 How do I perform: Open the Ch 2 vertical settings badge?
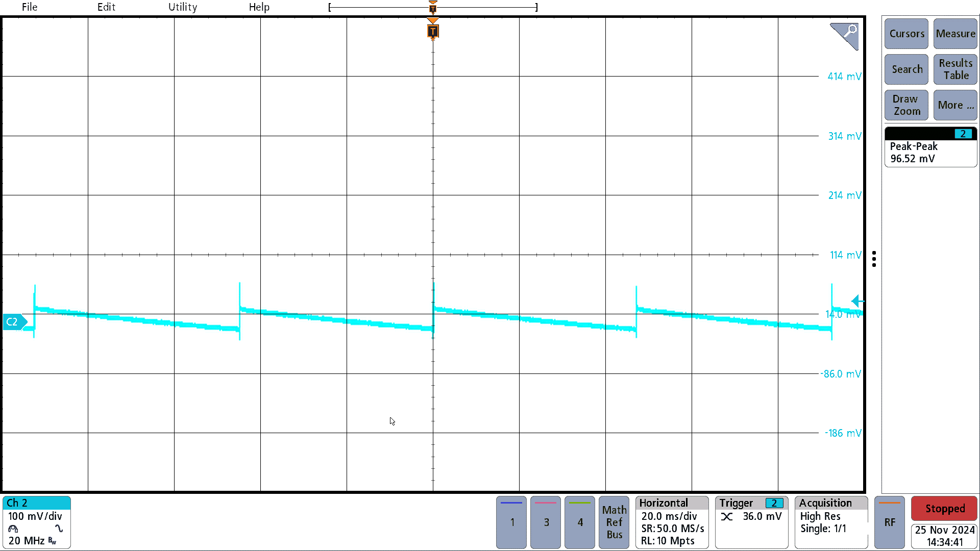point(37,522)
